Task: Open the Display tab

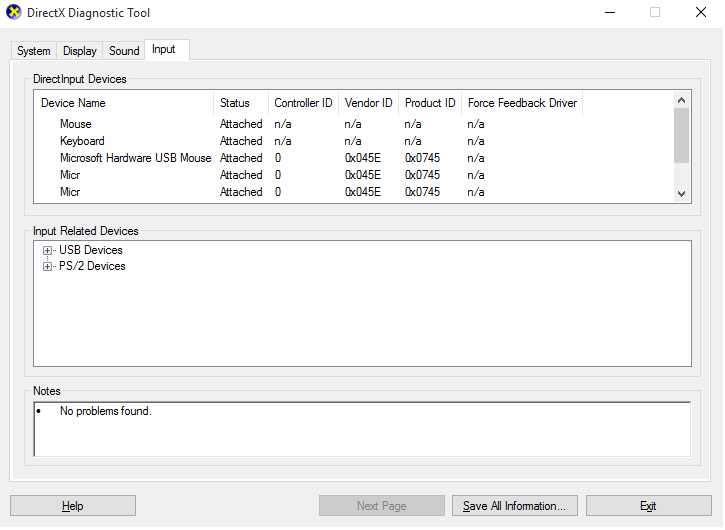Action: (x=80, y=51)
